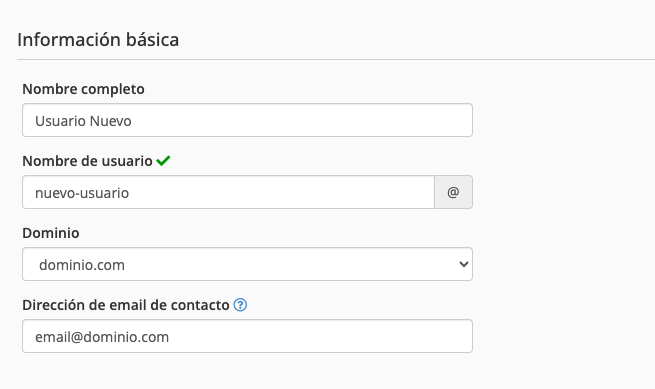The width and height of the screenshot is (655, 389).
Task: Place cursor on 'nuevo-usuario' text
Action: click(x=82, y=193)
